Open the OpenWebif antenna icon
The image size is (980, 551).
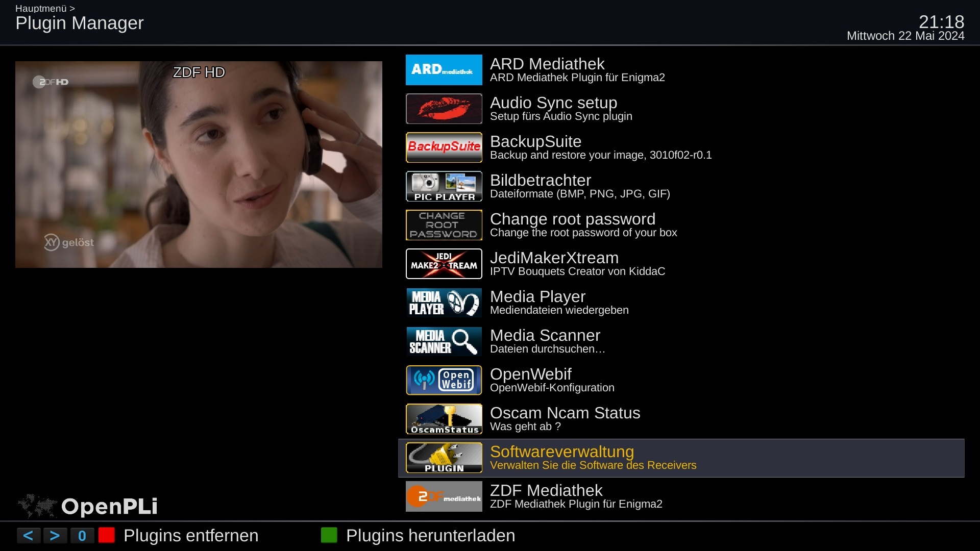click(x=444, y=380)
